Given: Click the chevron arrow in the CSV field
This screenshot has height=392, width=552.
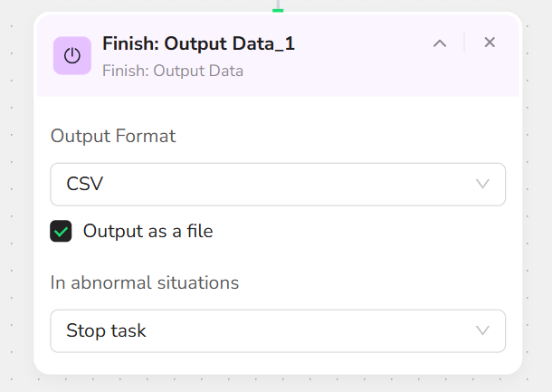Looking at the screenshot, I should (482, 184).
